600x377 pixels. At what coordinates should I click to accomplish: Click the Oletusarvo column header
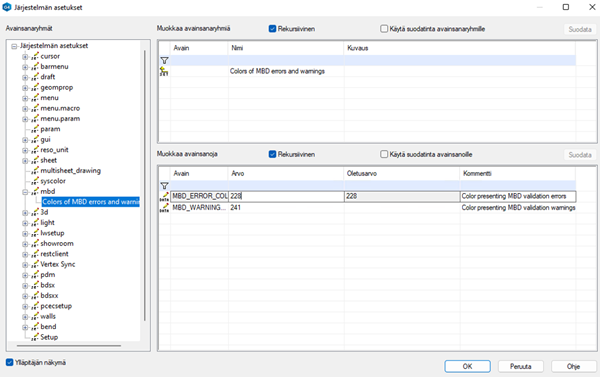[401, 173]
